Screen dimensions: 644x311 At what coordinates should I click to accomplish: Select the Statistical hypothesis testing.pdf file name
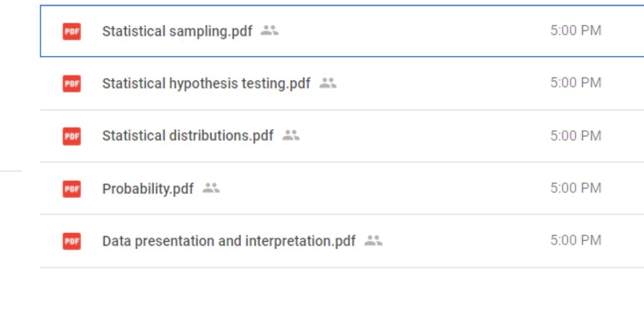(x=206, y=84)
